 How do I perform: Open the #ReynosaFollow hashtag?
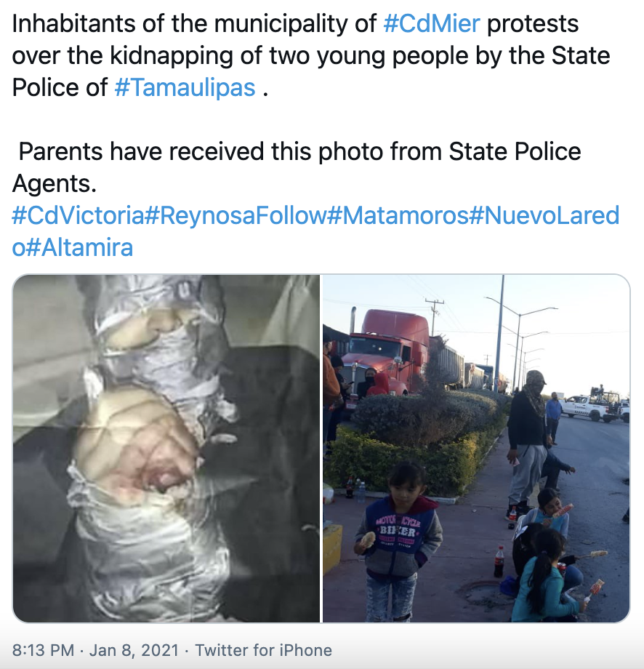tap(236, 215)
